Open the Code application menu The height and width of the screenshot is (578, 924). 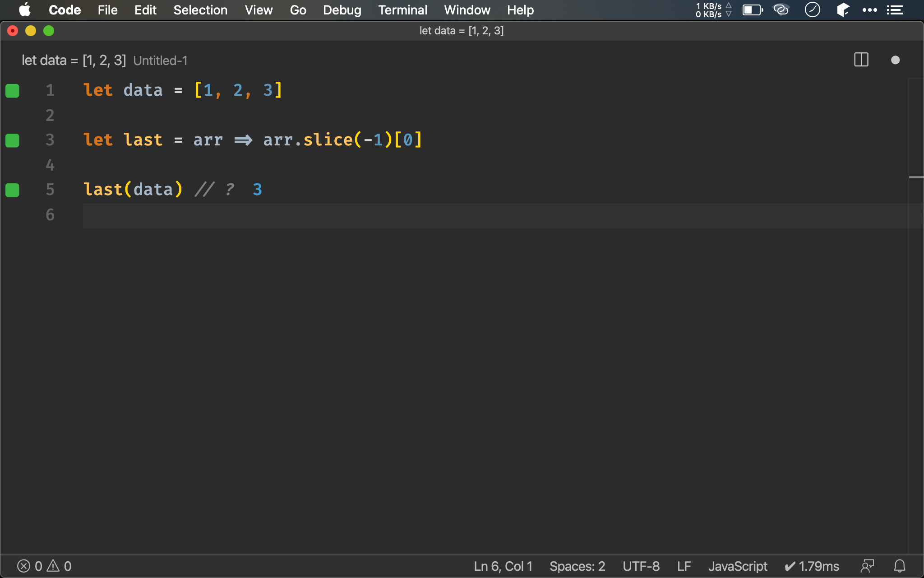65,10
